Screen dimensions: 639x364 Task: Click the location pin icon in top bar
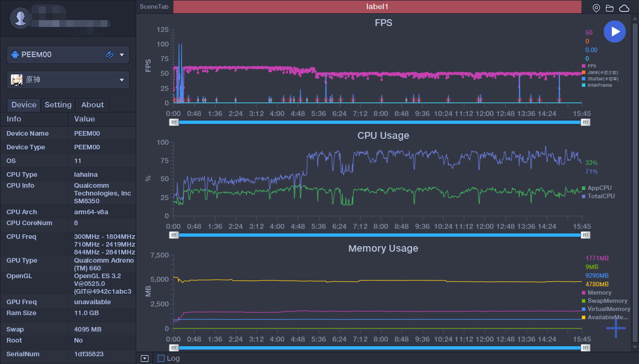[596, 8]
